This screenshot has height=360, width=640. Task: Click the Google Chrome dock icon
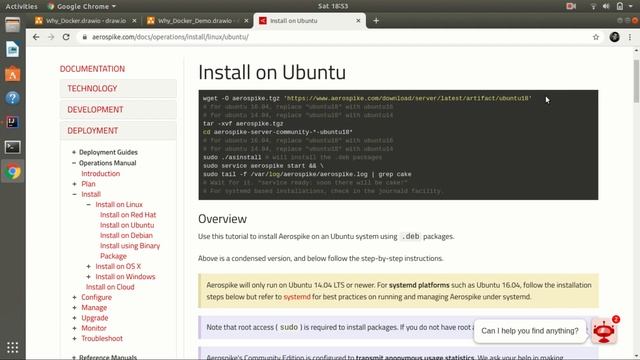coord(12,172)
